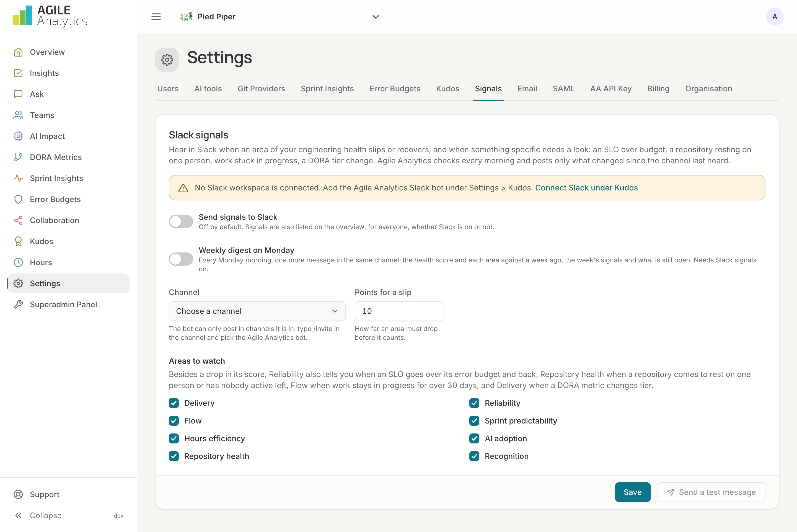Screen dimensions: 797x532
Task: Click the Insights checkmark icon
Action: [18, 73]
